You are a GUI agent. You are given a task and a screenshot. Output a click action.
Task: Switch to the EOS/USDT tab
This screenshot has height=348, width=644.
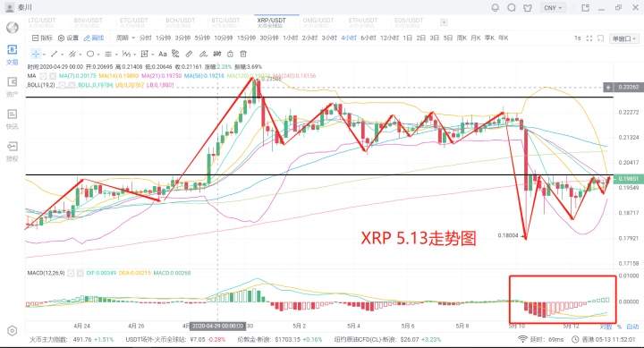[409, 22]
